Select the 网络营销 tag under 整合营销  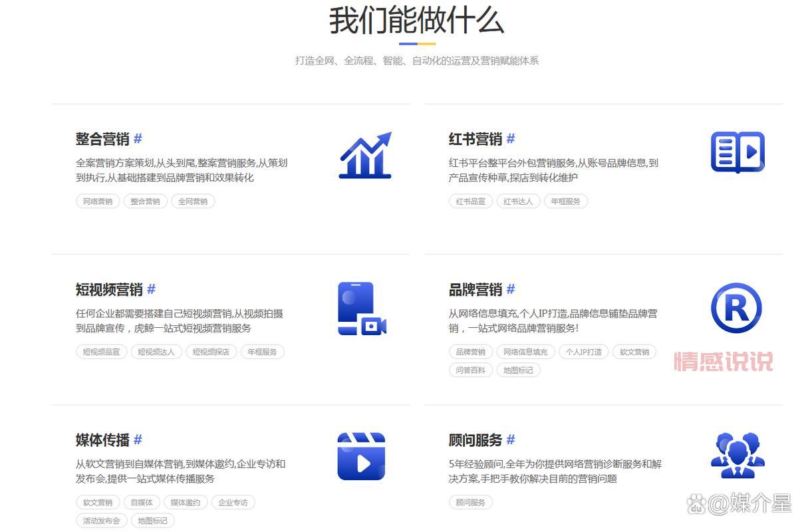click(97, 201)
